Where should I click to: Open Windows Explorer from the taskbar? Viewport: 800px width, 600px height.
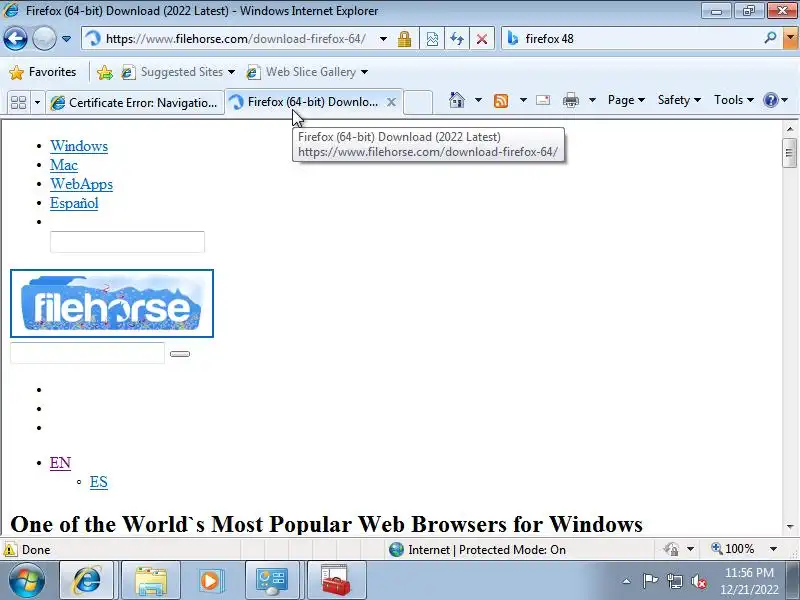tap(151, 580)
